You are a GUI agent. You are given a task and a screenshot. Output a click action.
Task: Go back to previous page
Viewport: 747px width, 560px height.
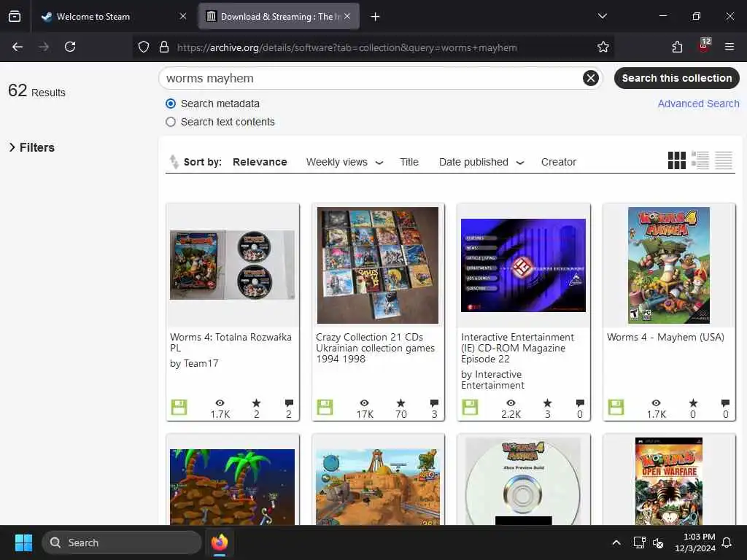point(18,47)
